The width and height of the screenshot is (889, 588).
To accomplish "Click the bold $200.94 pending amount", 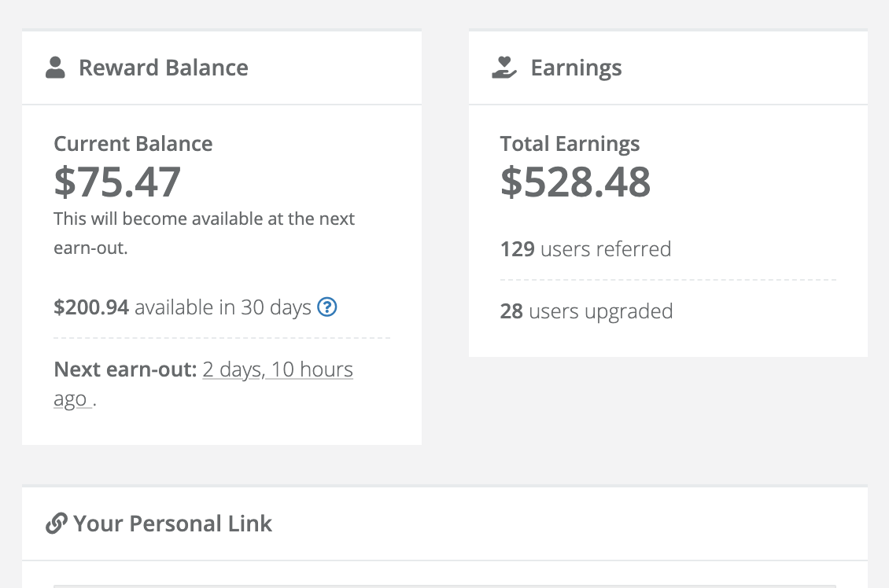I will coord(91,307).
